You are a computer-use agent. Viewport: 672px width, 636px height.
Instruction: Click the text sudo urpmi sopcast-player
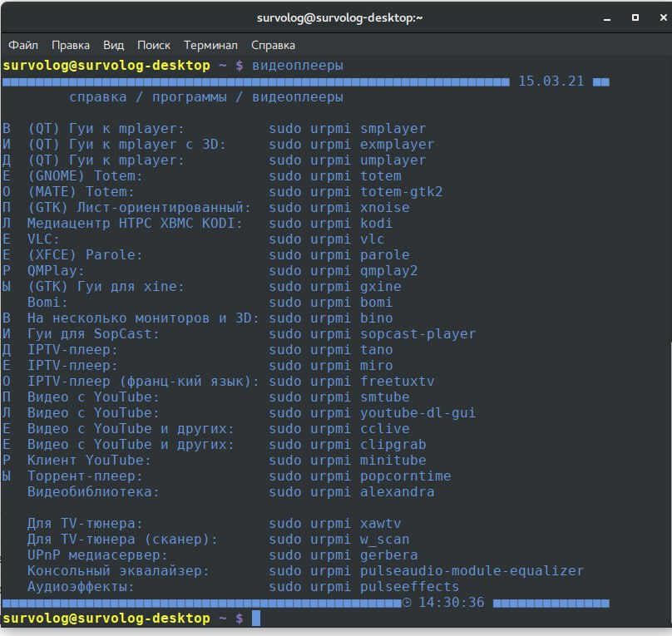372,334
